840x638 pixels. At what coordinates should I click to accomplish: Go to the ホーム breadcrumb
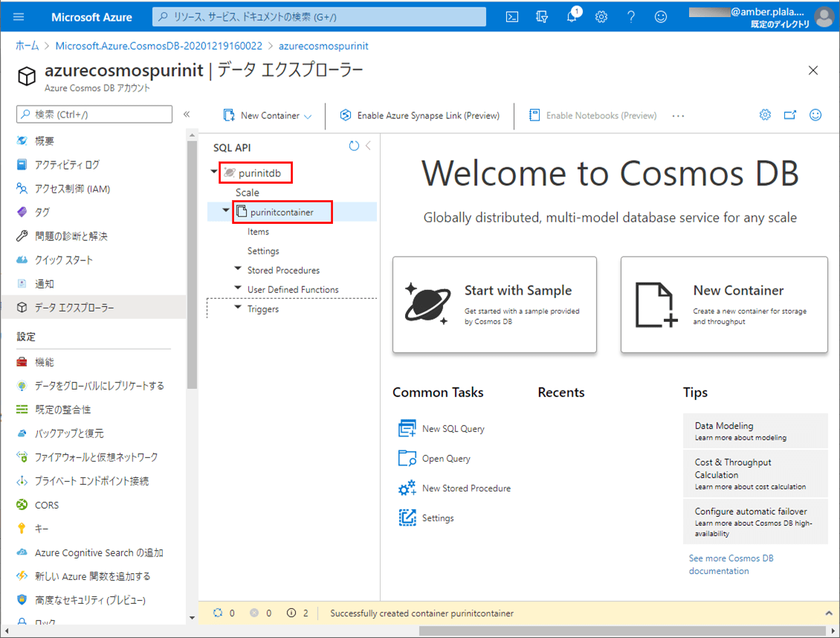(x=28, y=46)
